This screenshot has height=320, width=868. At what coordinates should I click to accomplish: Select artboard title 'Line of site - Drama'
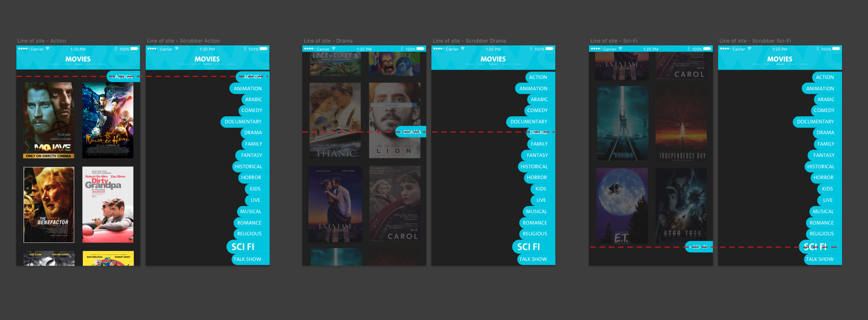coord(328,41)
